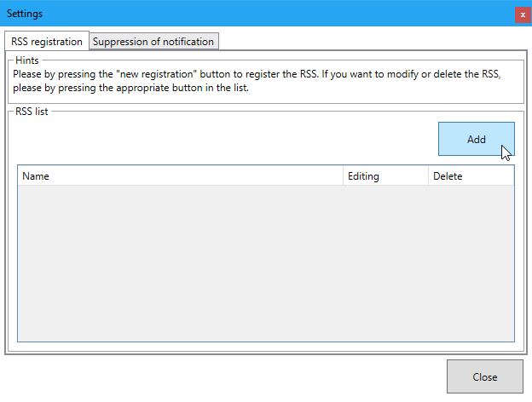
Task: Click the Hints group label
Action: point(27,60)
